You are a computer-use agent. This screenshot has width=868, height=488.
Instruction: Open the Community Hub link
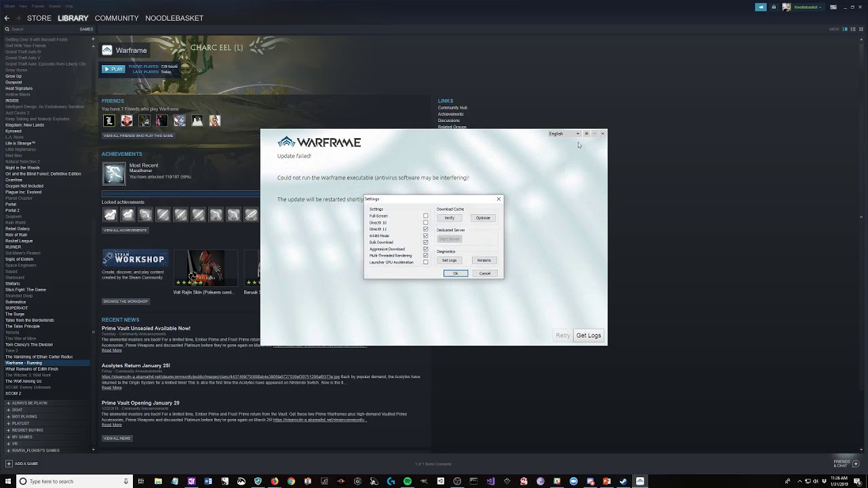(x=452, y=108)
